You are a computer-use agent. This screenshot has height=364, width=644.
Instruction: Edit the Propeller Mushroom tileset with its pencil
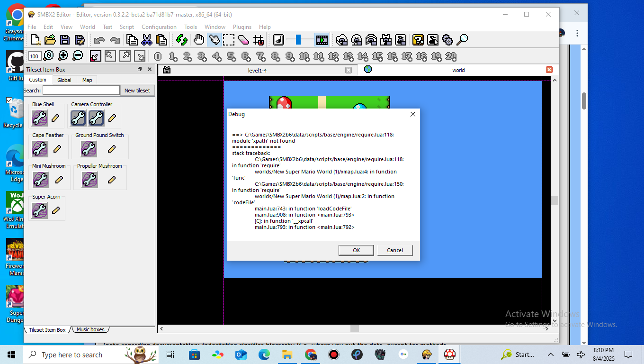(112, 180)
